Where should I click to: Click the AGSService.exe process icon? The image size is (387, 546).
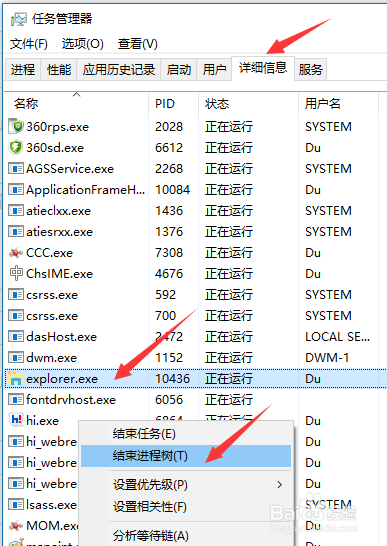[x=16, y=169]
